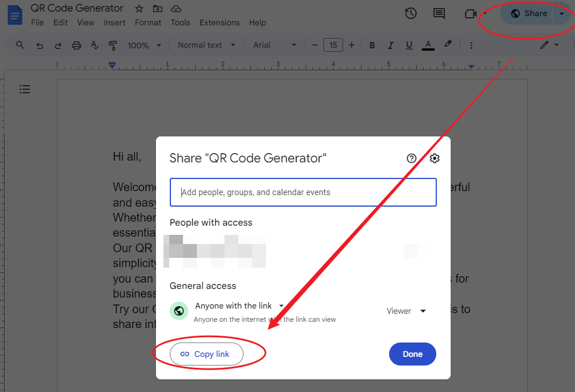Image resolution: width=575 pixels, height=392 pixels.
Task: Click the Add people and groups field
Action: point(303,192)
